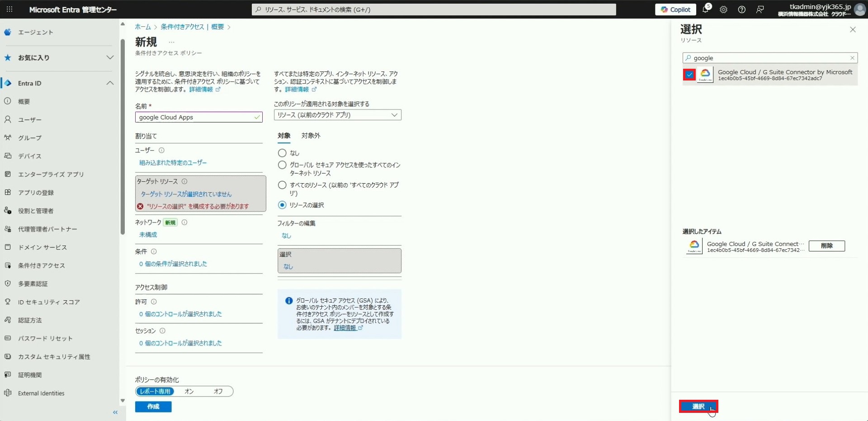Viewport: 868px width, 421px height.
Task: Clear the google search text with X icon
Action: point(852,58)
